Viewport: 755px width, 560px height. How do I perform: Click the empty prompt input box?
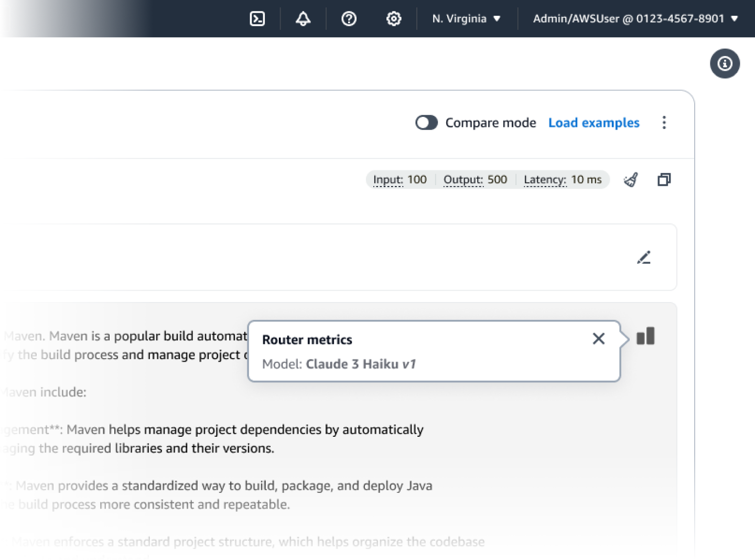coord(338,257)
